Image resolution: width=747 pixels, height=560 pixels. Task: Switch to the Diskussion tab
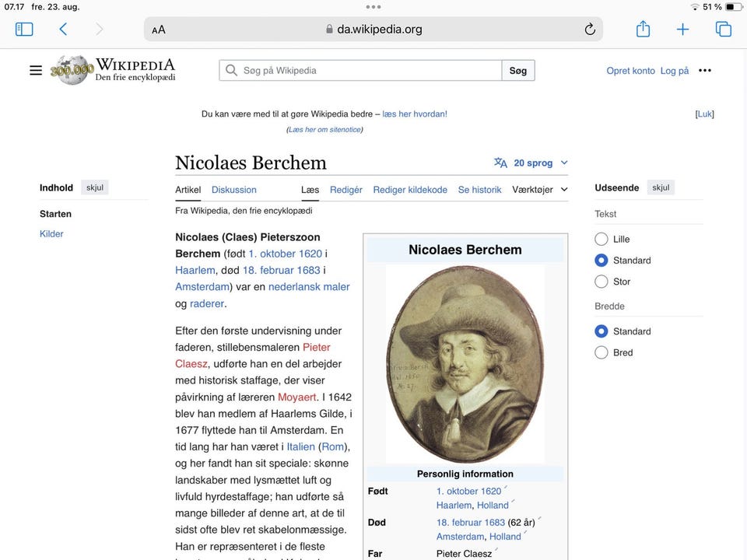(x=233, y=189)
